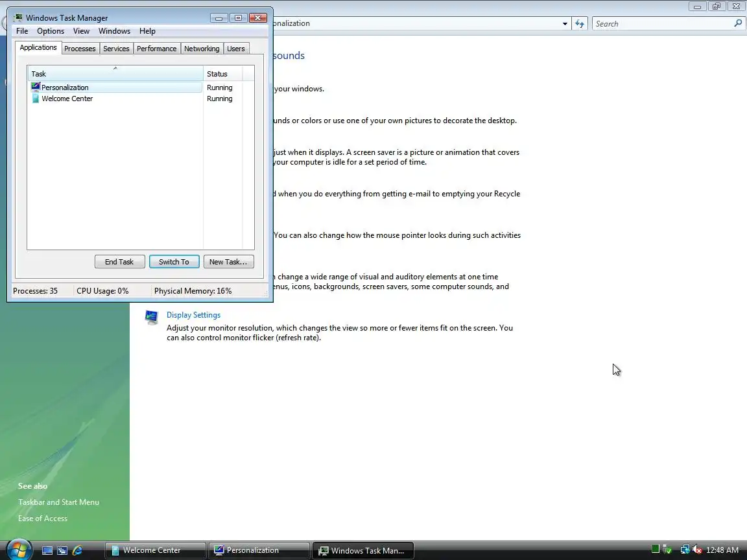Activate the Windows Task Manager taskbar button
Image resolution: width=747 pixels, height=560 pixels.
tap(362, 550)
